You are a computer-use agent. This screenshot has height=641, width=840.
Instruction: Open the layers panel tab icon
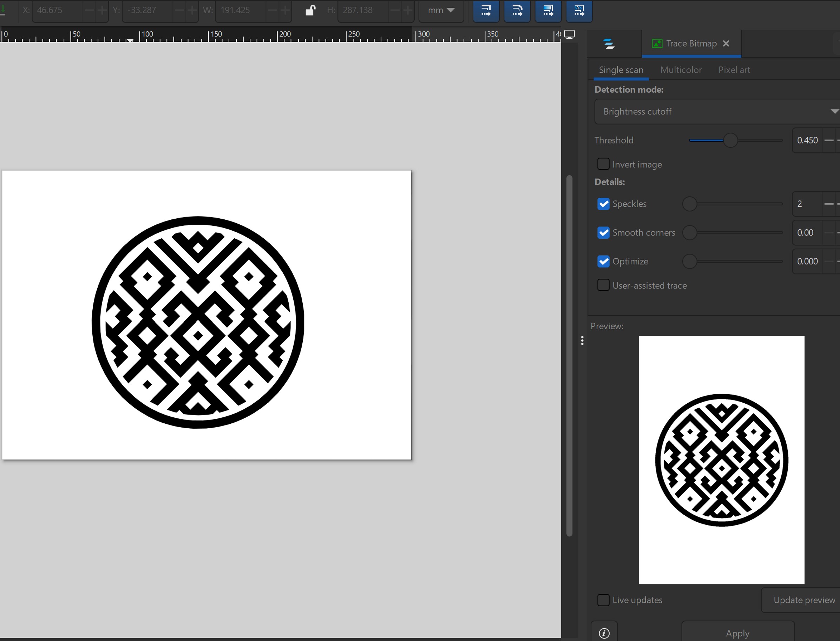click(x=609, y=44)
